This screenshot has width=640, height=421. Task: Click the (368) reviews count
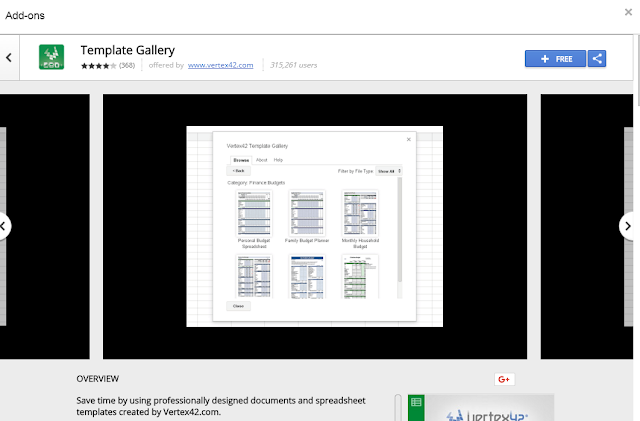[127, 65]
